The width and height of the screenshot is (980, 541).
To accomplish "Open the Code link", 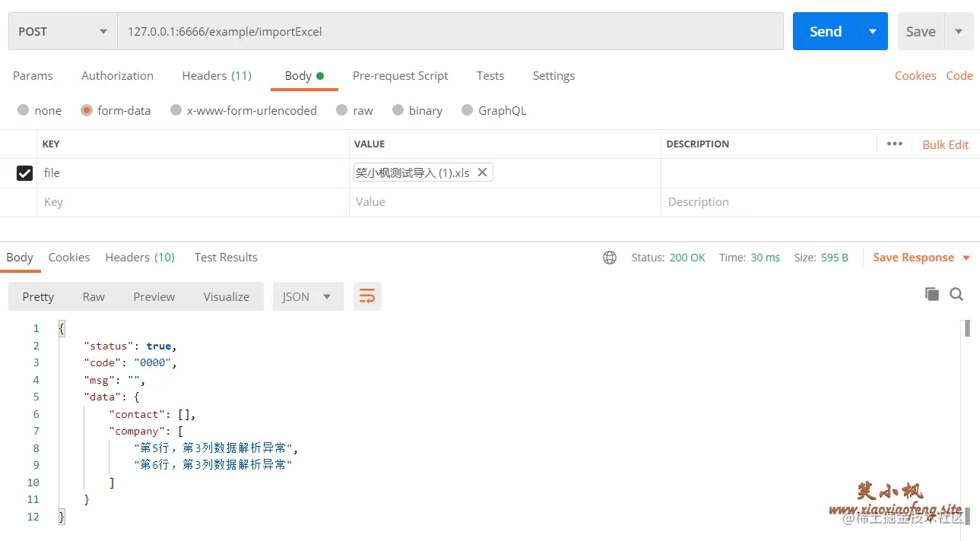I will click(x=959, y=76).
